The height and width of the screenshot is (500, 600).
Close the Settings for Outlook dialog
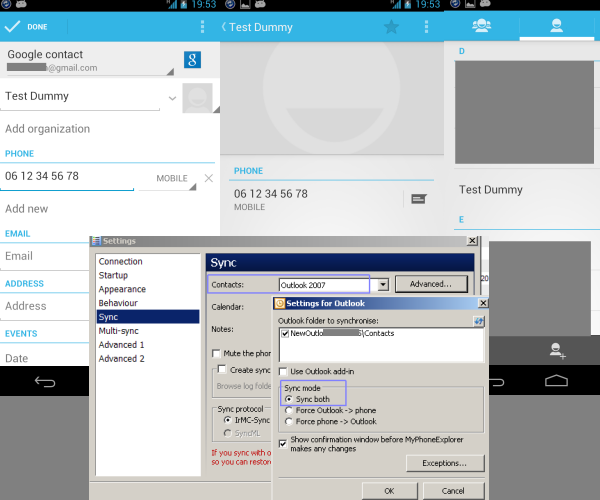click(483, 303)
